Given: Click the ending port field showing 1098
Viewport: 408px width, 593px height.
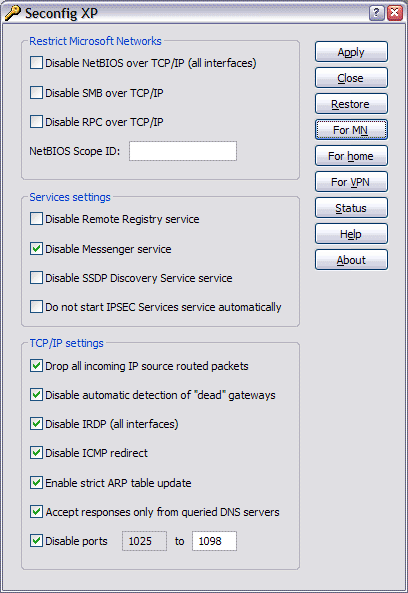Looking at the screenshot, I should 214,541.
